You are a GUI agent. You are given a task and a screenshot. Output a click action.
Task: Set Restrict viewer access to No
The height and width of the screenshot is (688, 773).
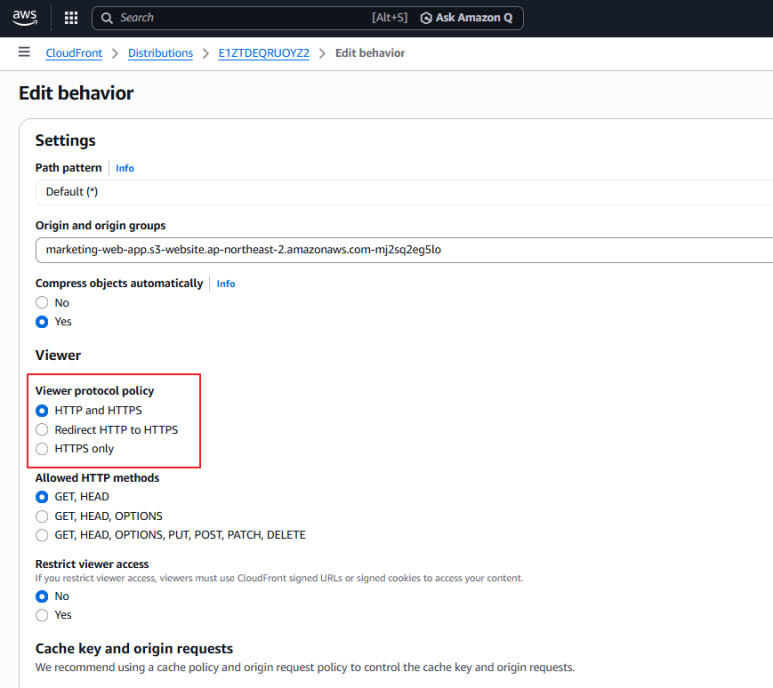(42, 596)
